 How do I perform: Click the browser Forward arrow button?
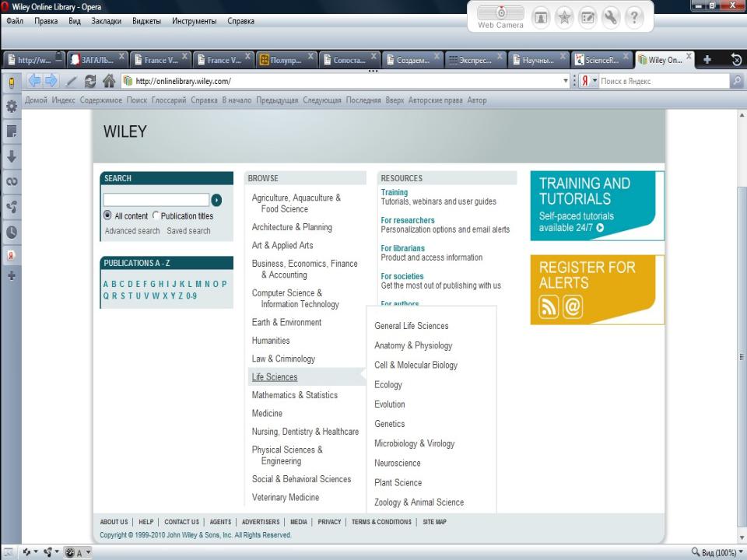pos(51,81)
